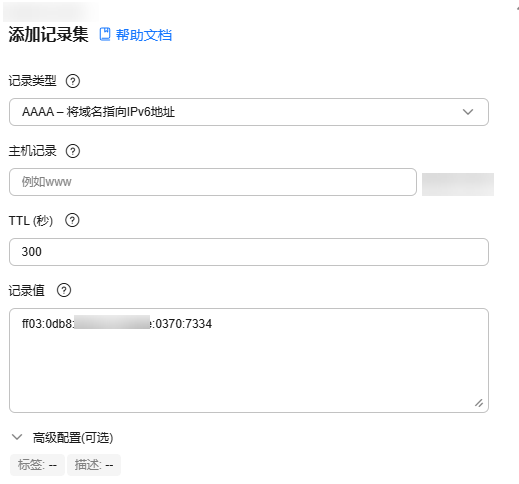Click the 添加记录集 panel title

(x=48, y=34)
